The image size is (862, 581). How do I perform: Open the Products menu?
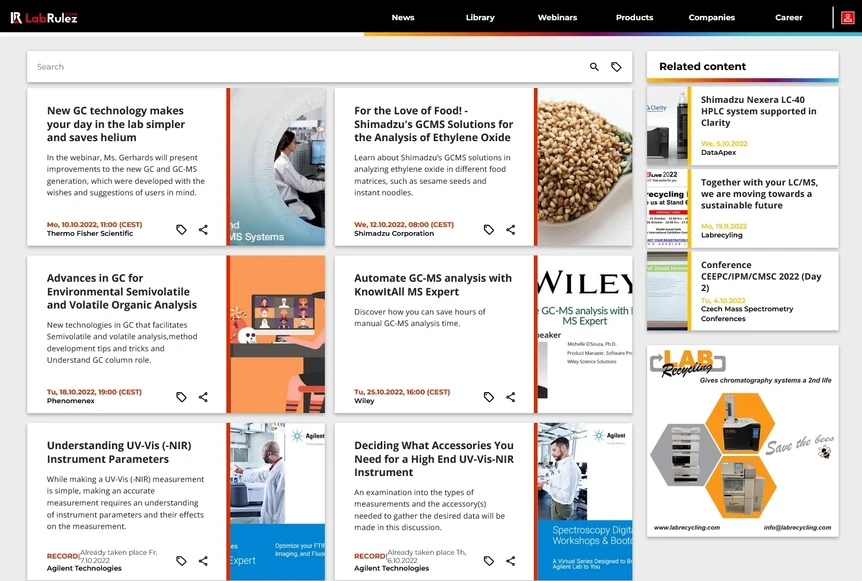tap(634, 18)
